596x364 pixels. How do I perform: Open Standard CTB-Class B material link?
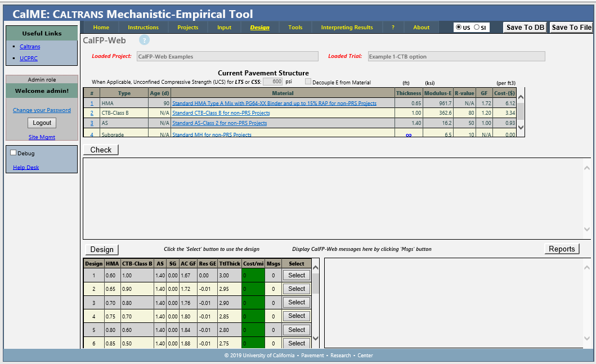(x=221, y=113)
